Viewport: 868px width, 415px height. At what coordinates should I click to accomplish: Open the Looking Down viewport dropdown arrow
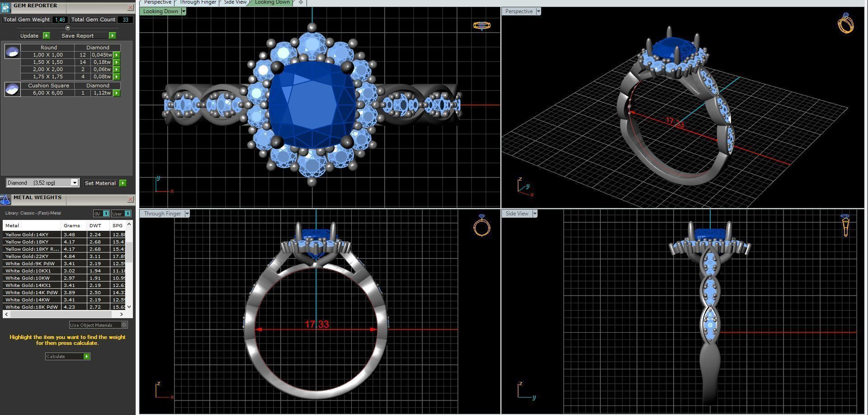click(184, 11)
